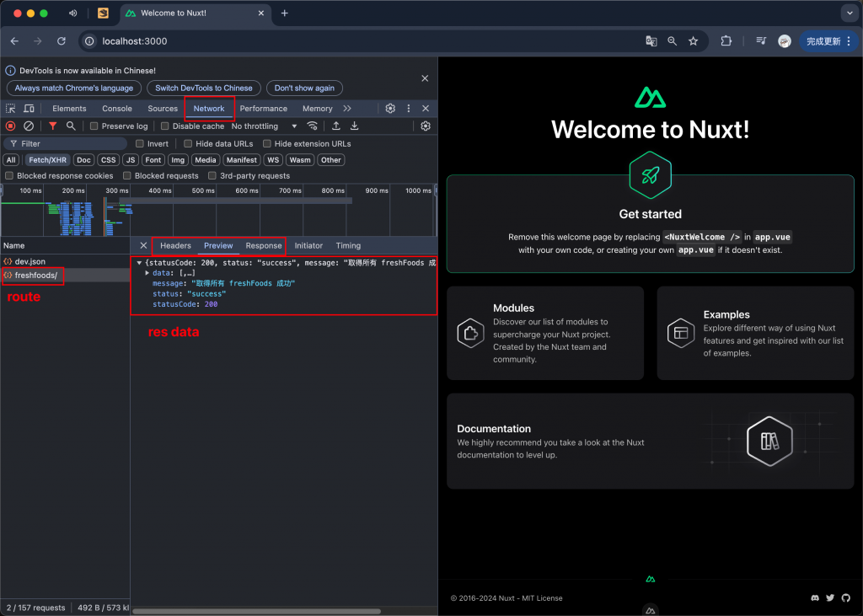Viewport: 863px width, 616px height.
Task: Toggle the red filter funnel icon
Action: click(x=53, y=126)
